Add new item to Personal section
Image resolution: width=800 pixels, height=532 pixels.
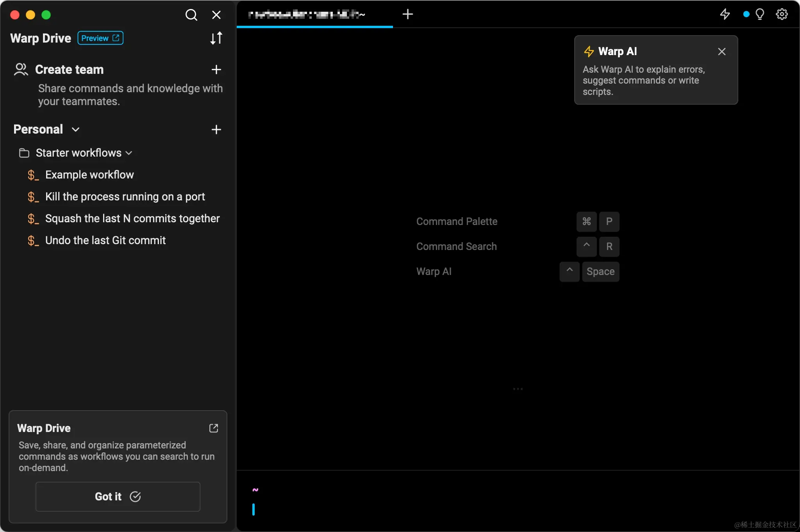pyautogui.click(x=216, y=130)
